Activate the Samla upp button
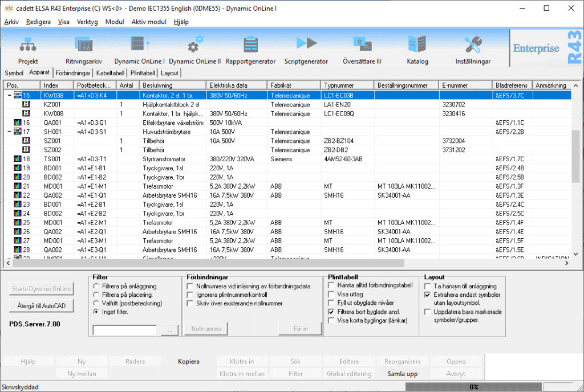 pyautogui.click(x=401, y=373)
